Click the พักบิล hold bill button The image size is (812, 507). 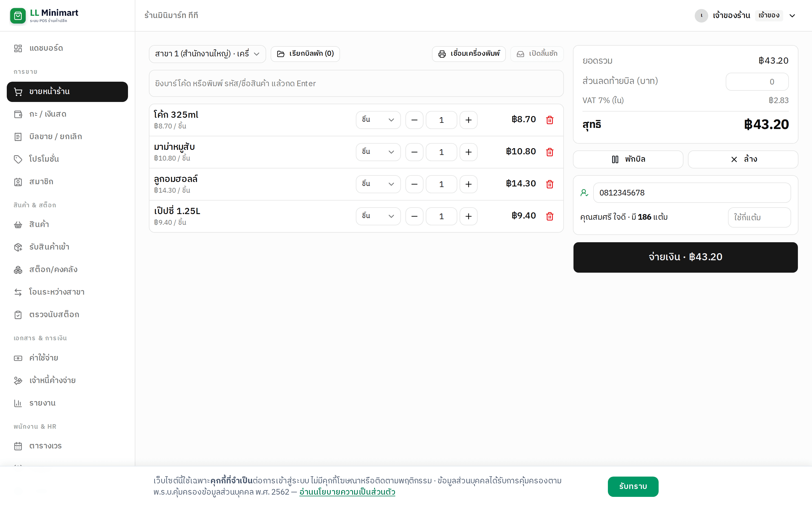point(628,159)
